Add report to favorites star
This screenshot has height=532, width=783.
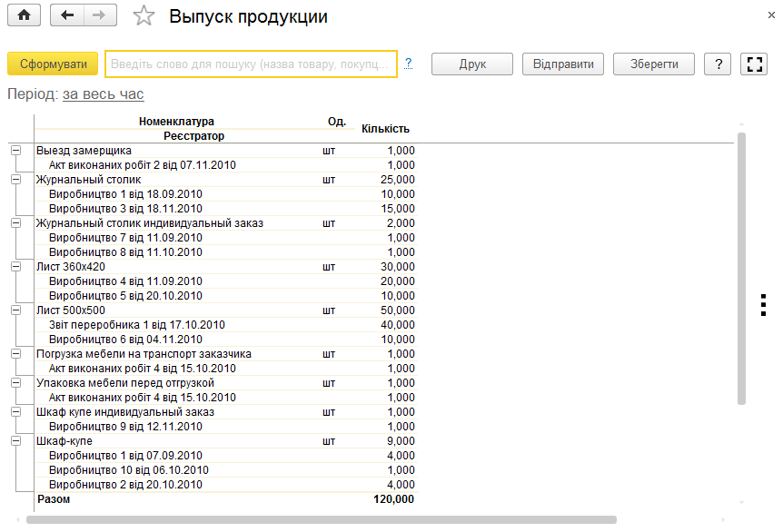tap(144, 15)
